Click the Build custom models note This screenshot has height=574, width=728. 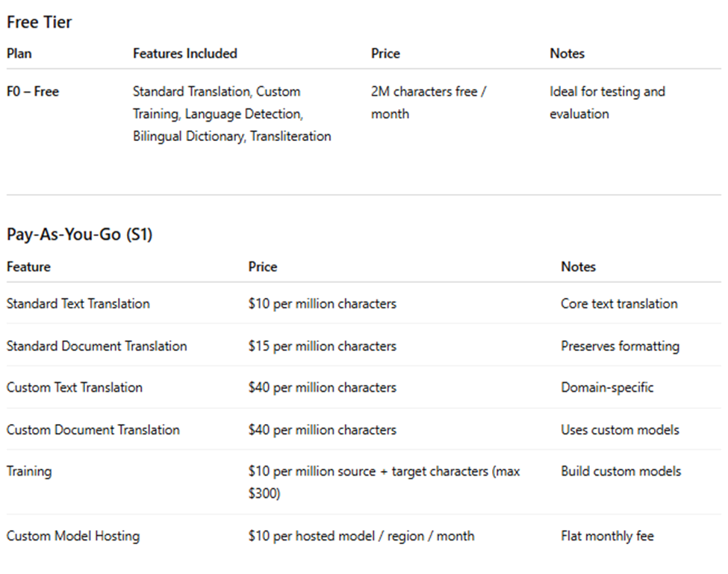[620, 472]
